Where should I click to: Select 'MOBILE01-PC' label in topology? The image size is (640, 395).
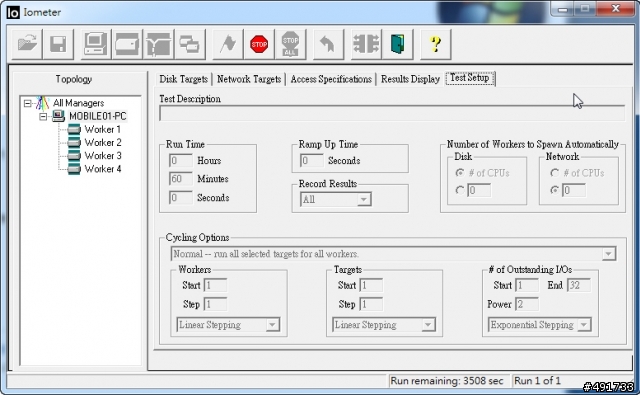click(98, 116)
